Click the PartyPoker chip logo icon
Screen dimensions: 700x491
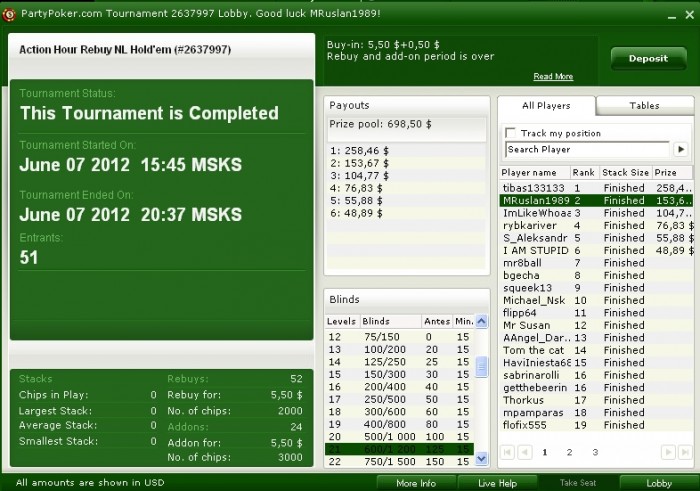(x=8, y=14)
